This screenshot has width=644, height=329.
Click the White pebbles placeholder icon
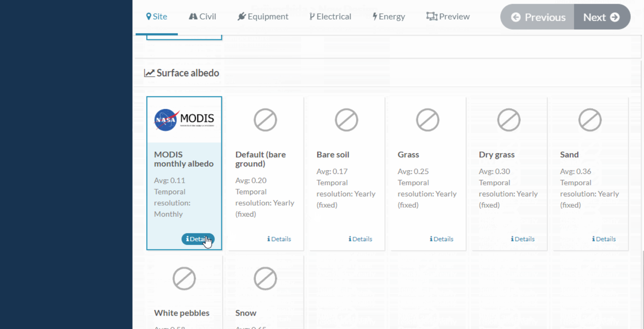tap(184, 278)
